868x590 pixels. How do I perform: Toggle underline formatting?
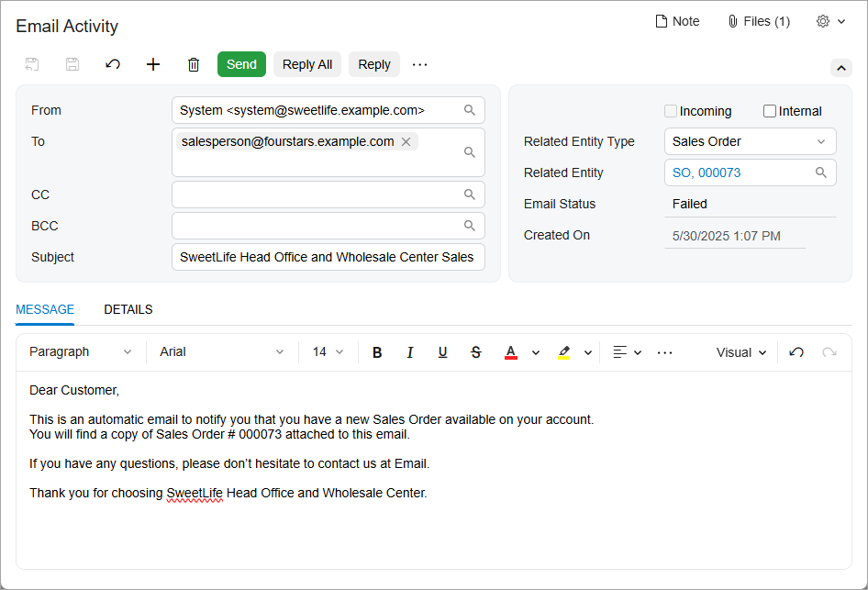tap(443, 352)
